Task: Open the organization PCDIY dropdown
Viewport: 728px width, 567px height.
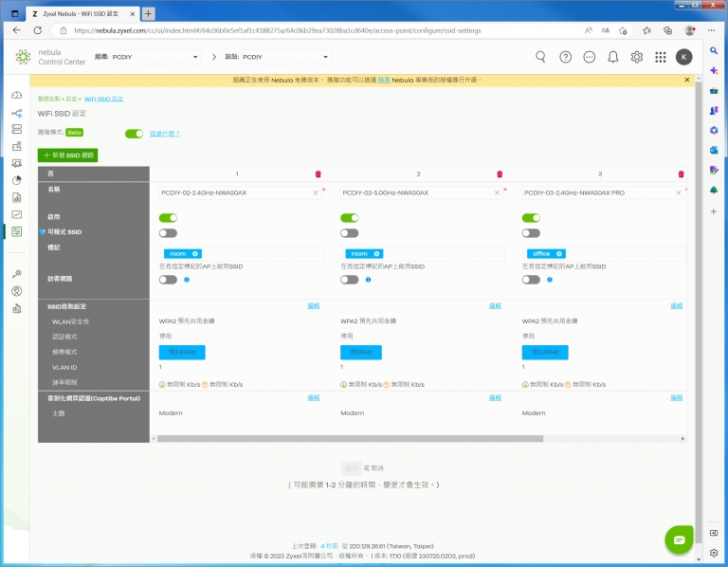Action: click(x=155, y=57)
